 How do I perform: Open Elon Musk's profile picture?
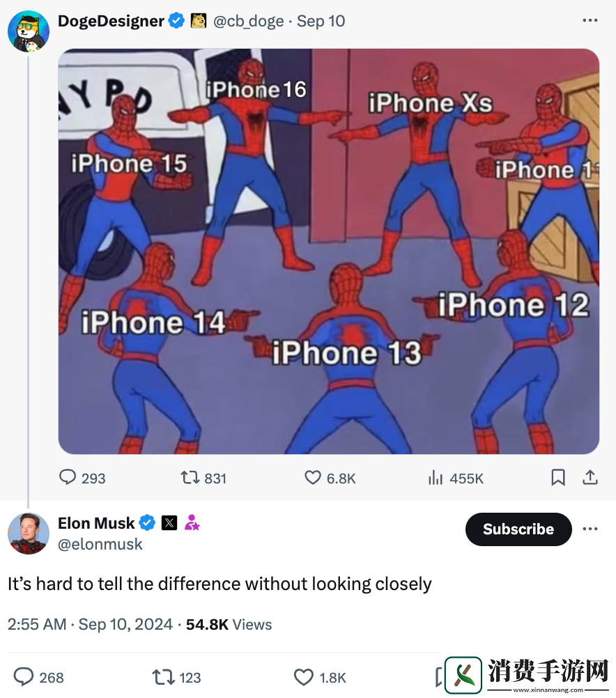pos(28,533)
